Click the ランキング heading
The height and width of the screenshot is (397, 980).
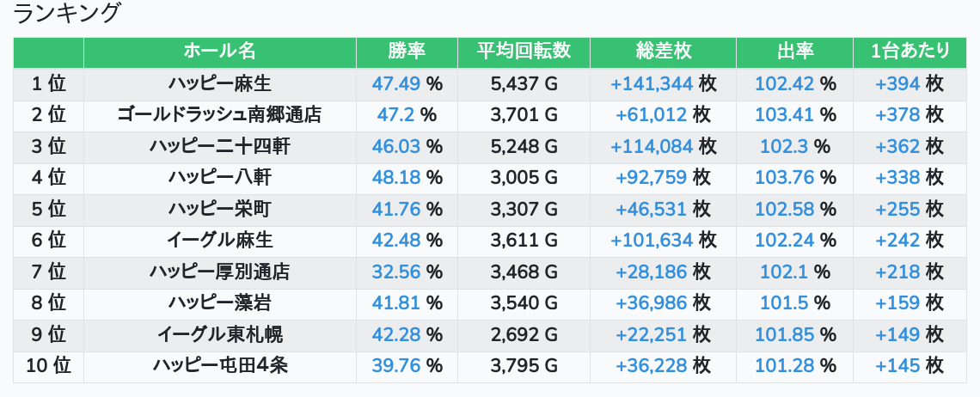[x=65, y=14]
